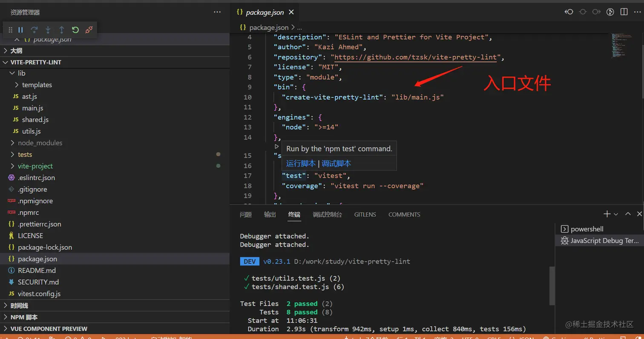Viewport: 644px width, 339px height.
Task: Switch to the 调试控制台 debug console tab
Action: [327, 215]
